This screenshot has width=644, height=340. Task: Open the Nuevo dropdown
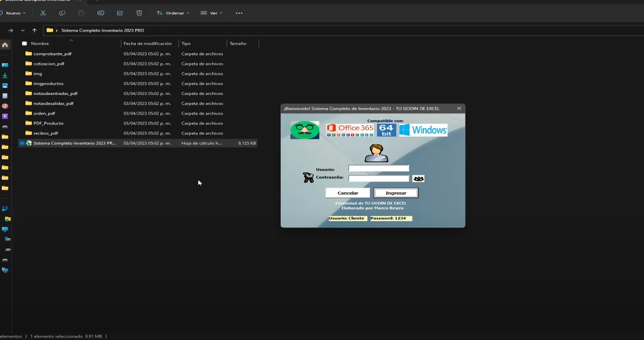point(14,13)
